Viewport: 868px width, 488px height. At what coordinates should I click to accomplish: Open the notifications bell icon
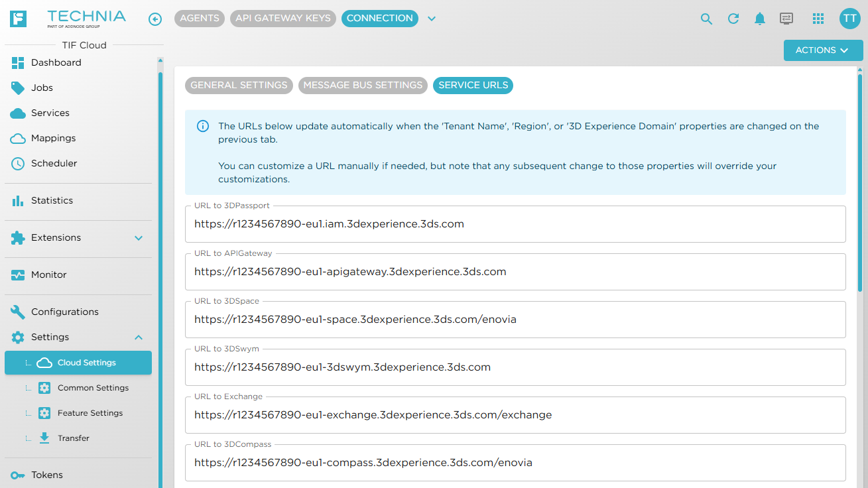click(x=760, y=19)
